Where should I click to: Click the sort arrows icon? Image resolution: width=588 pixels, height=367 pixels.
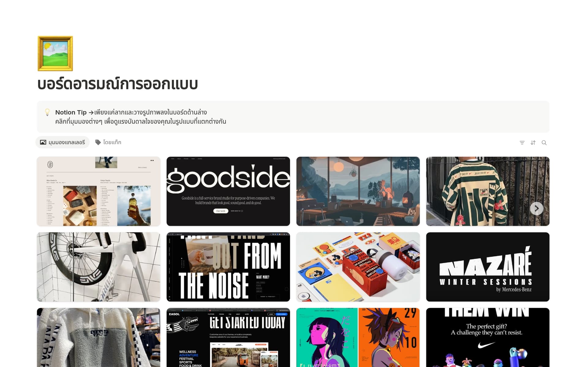click(533, 143)
